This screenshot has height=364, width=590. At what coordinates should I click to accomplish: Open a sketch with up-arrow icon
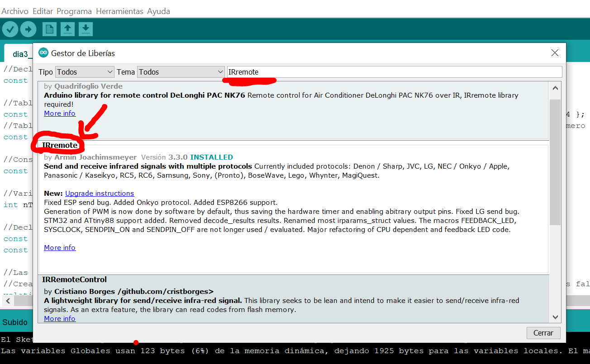[x=67, y=29]
